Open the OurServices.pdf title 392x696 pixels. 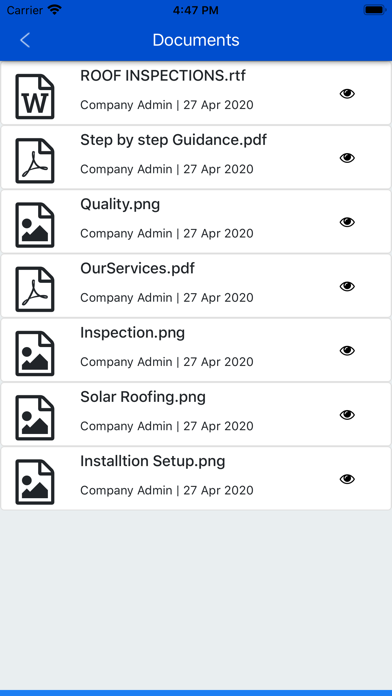[x=137, y=269]
